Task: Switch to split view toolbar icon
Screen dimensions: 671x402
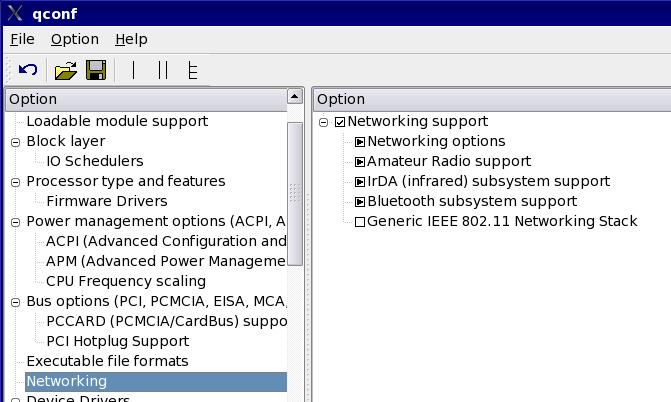Action: pyautogui.click(x=163, y=70)
